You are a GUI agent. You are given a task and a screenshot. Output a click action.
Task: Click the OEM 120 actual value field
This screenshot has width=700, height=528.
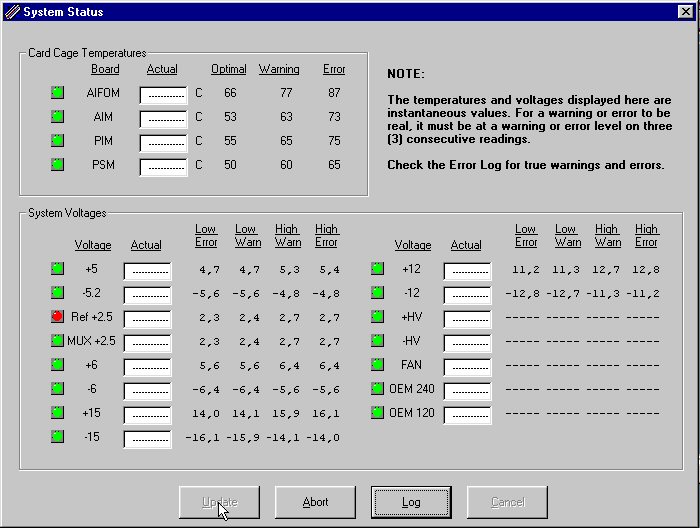pyautogui.click(x=467, y=414)
